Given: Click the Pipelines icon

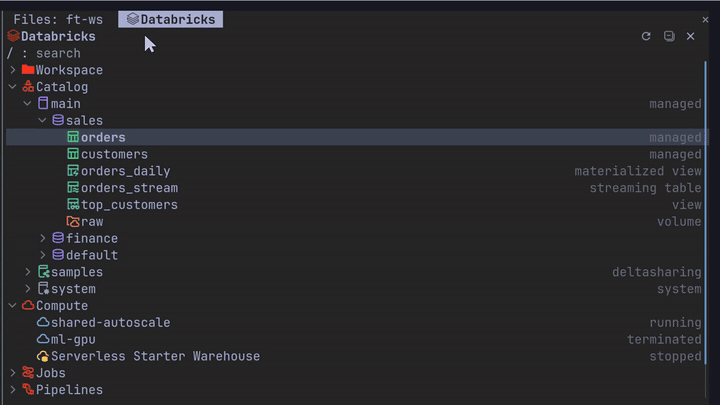Looking at the screenshot, I should pos(28,389).
